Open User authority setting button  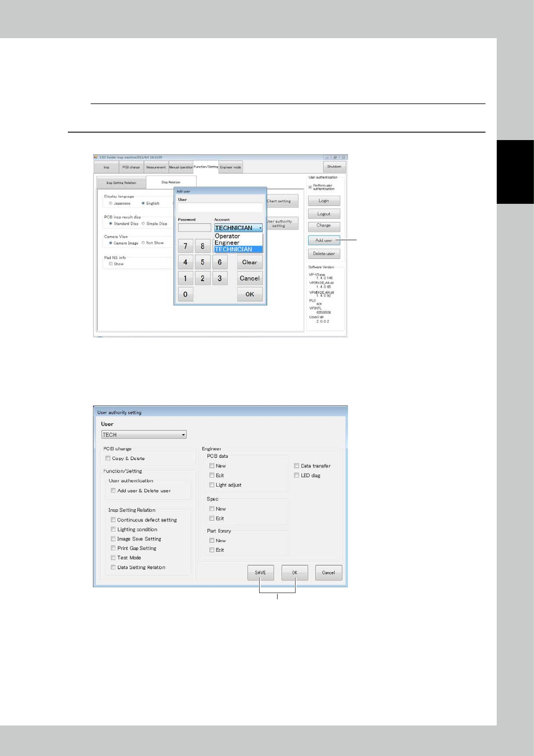pos(282,224)
